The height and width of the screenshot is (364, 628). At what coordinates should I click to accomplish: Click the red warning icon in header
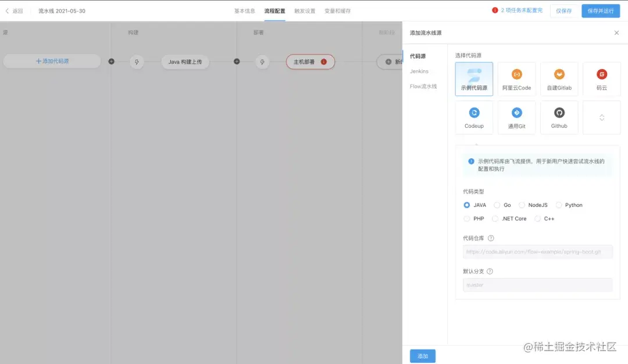pyautogui.click(x=495, y=10)
